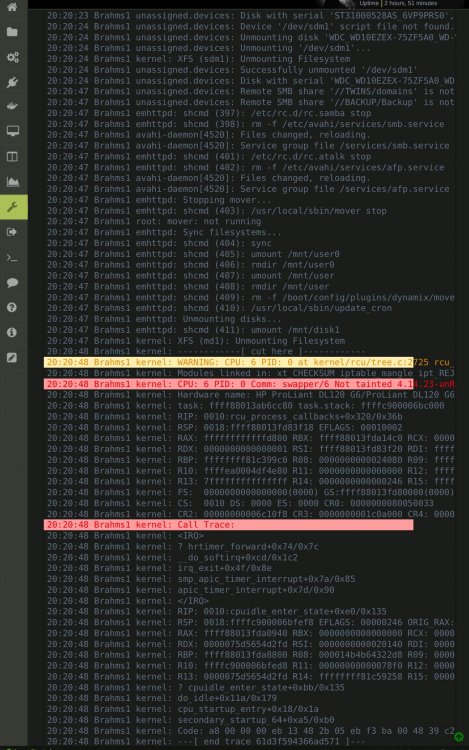The image size is (469, 750).
Task: Click the 'Remote SMB share //TWINS/domains' line
Action: coord(251,91)
